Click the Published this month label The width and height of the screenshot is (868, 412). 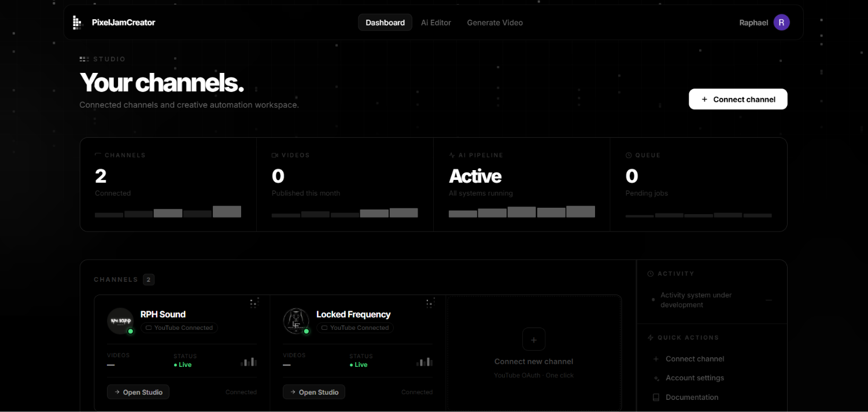point(306,193)
